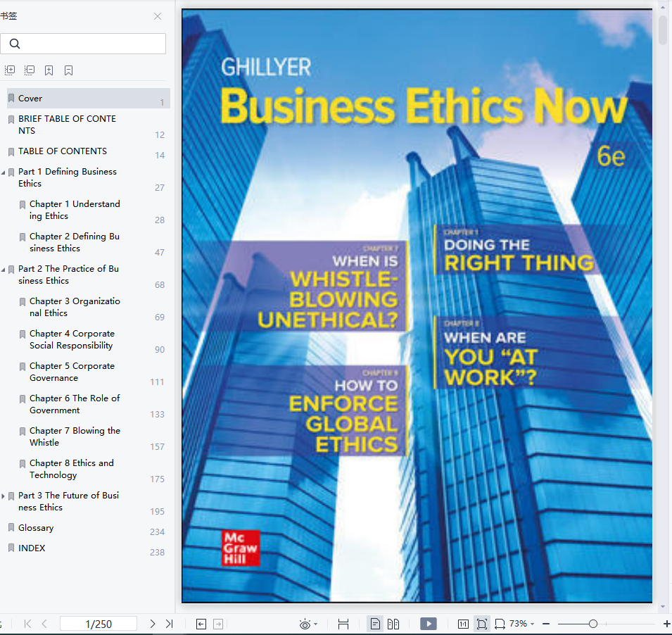The width and height of the screenshot is (672, 635).
Task: Select Part 3 The Future of Business Ethics
Action: [68, 501]
